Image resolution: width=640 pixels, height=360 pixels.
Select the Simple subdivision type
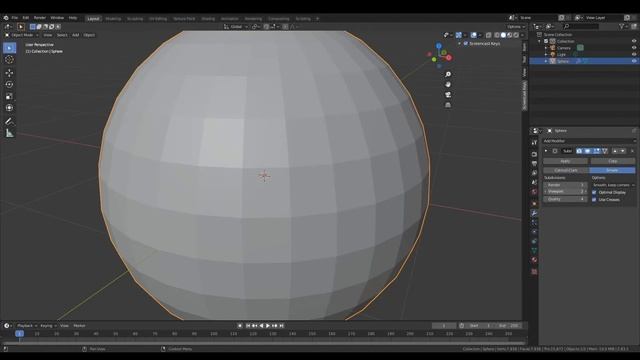click(x=612, y=170)
